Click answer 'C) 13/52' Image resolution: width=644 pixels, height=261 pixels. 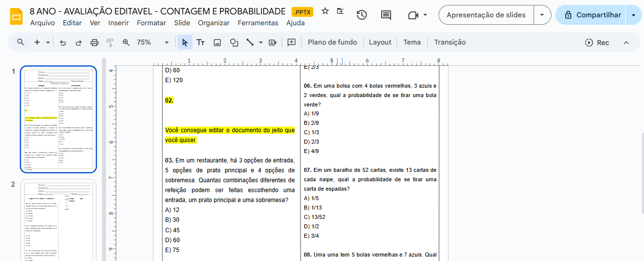(314, 217)
